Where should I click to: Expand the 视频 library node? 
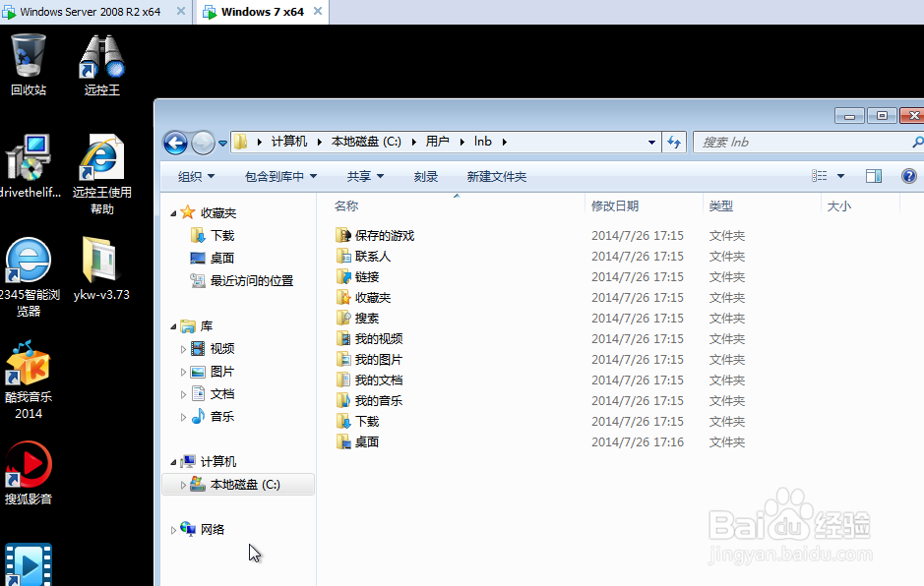(183, 349)
